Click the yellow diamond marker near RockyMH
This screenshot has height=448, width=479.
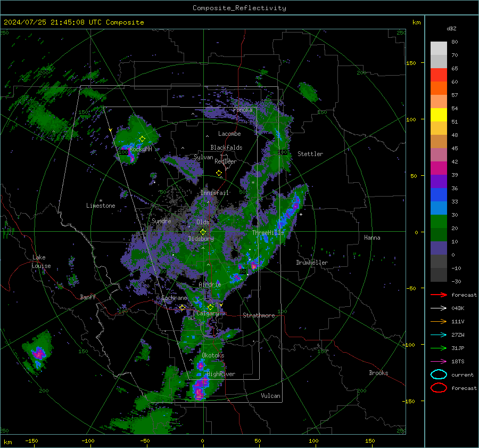(142, 139)
